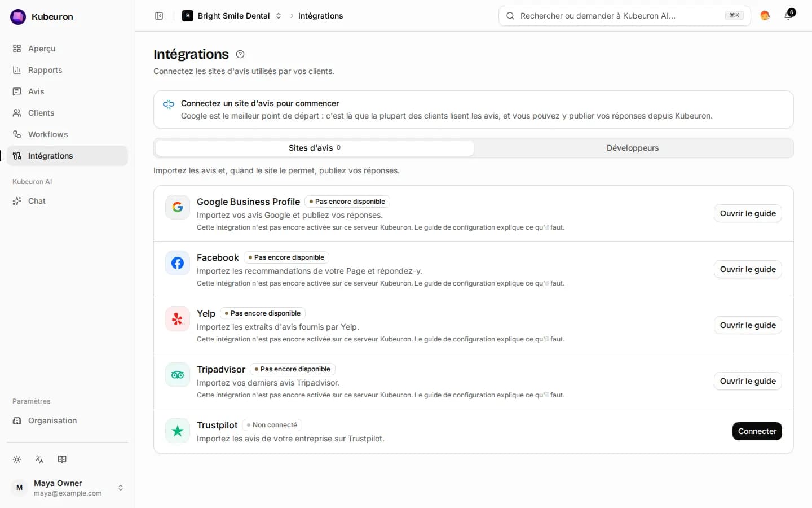Switch to the Développeurs tab
The image size is (812, 508).
(633, 148)
